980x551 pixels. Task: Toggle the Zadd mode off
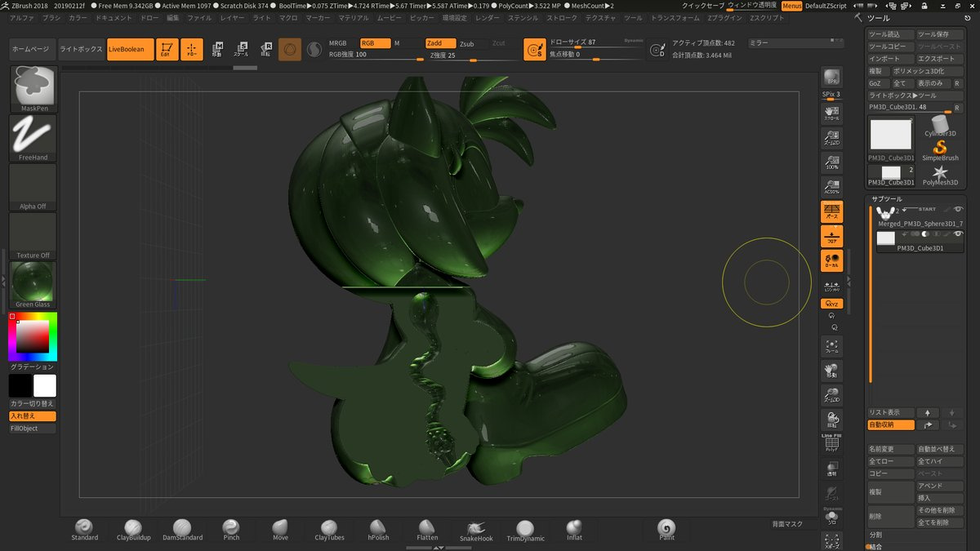click(x=439, y=43)
